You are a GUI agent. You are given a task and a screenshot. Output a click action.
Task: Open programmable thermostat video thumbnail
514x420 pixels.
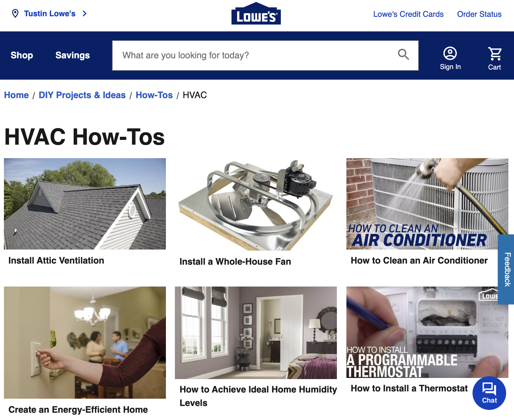tap(427, 332)
